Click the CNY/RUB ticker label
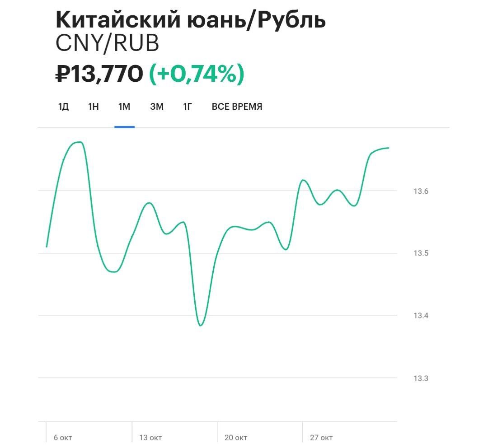Viewport: 488px width, 448px height. [x=107, y=44]
